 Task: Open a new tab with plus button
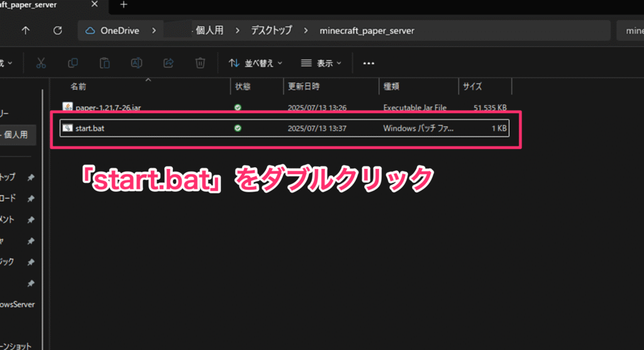point(124,4)
